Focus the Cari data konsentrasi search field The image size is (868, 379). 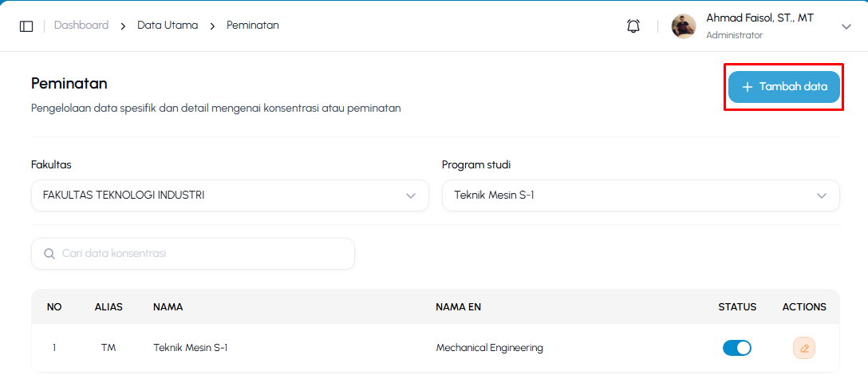click(x=192, y=254)
